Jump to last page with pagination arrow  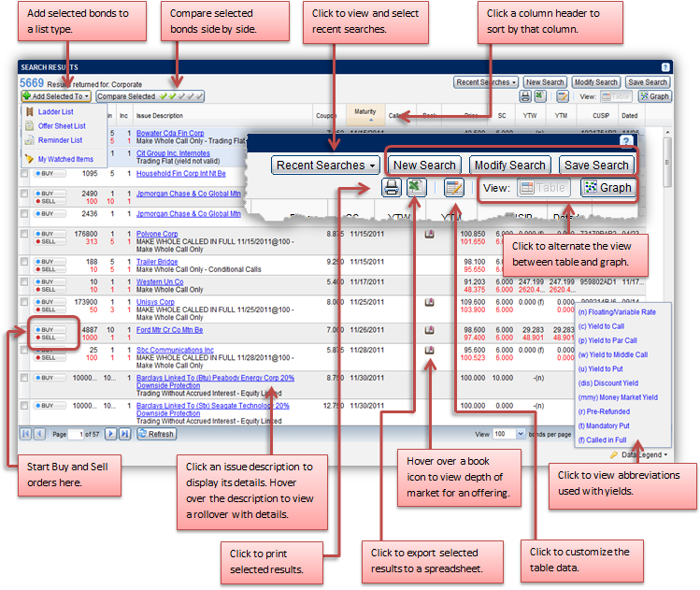pyautogui.click(x=124, y=434)
